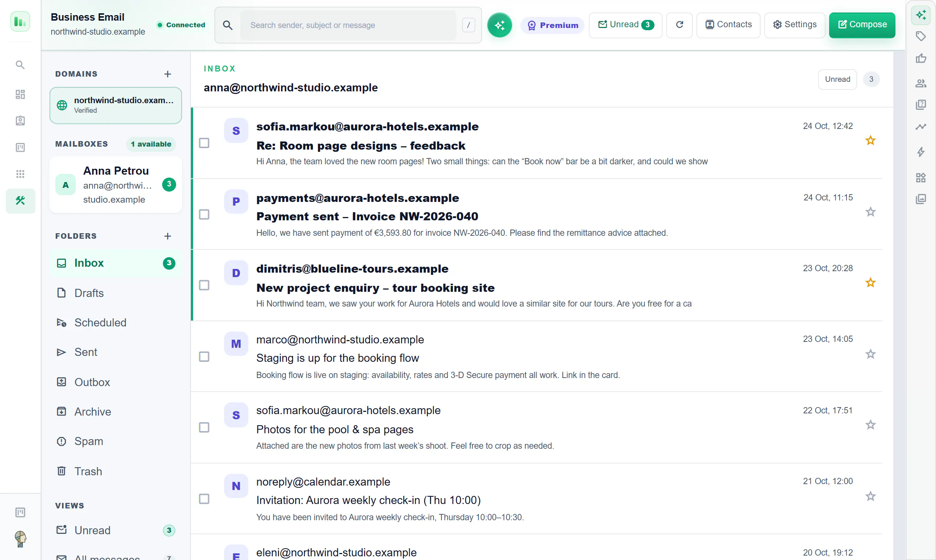Image resolution: width=936 pixels, height=560 pixels.
Task: Click the AI sparkle assistant button
Action: coord(499,25)
